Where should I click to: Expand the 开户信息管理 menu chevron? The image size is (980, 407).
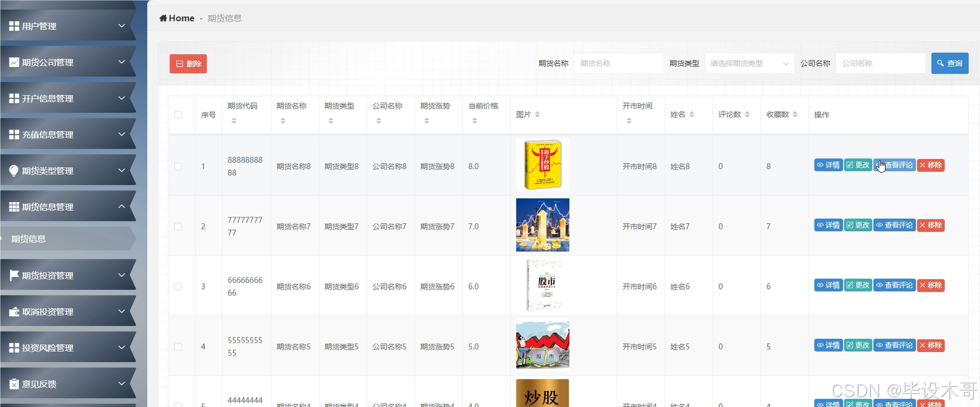(122, 98)
